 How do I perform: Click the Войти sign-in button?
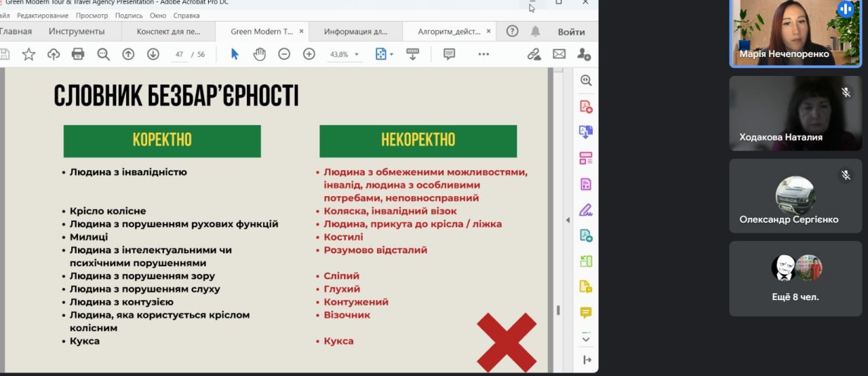[x=571, y=32]
